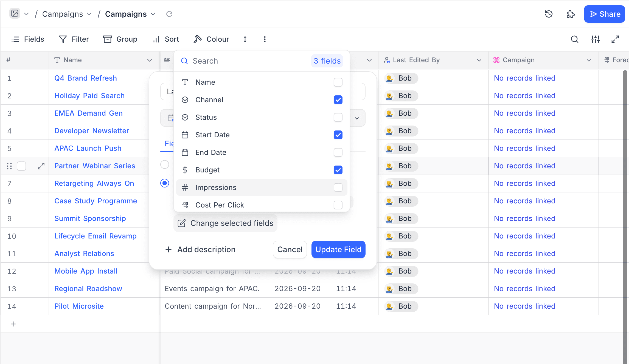Tick the row 6 selection checkbox
This screenshot has width=629, height=364.
click(x=21, y=166)
